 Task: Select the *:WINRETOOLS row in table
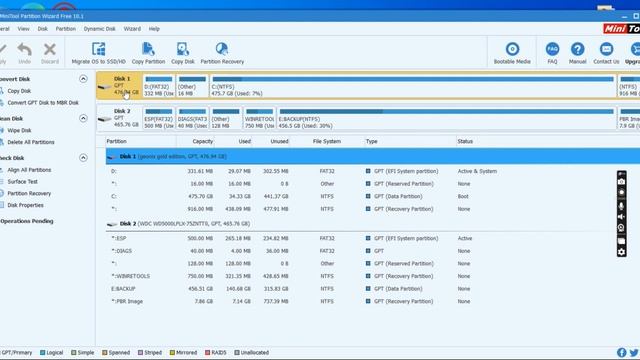point(373,276)
